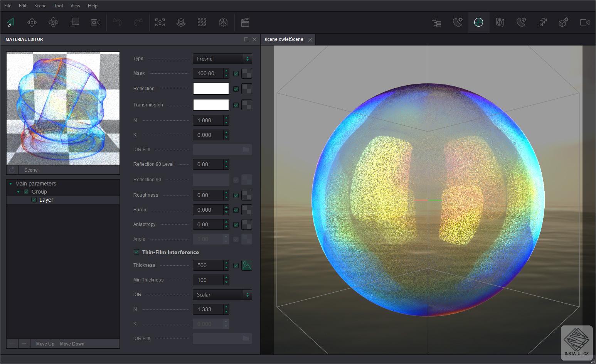Open the cube with gear object settings

[x=563, y=23]
